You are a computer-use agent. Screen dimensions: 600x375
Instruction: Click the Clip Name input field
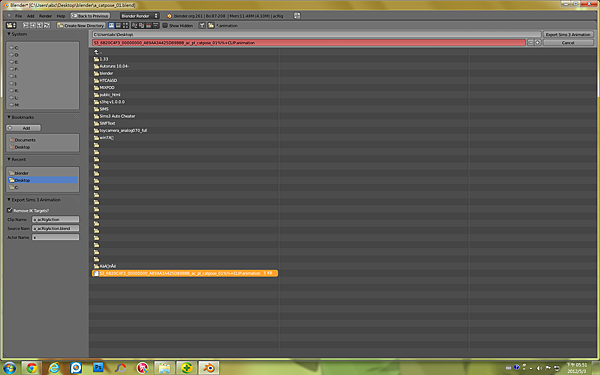pyautogui.click(x=55, y=220)
